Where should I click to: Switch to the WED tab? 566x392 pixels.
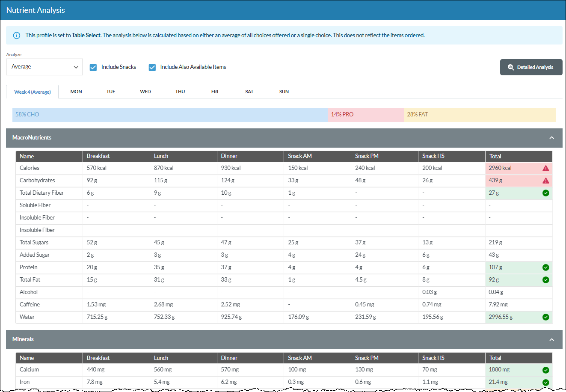(145, 92)
